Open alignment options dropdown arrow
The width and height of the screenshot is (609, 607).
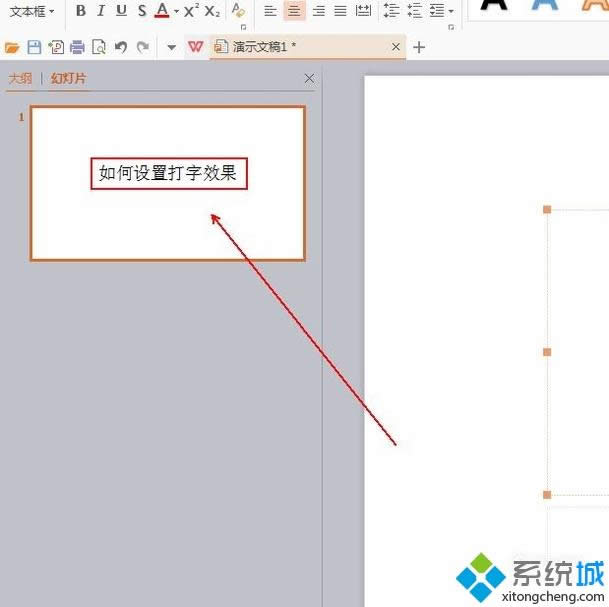(x=451, y=12)
